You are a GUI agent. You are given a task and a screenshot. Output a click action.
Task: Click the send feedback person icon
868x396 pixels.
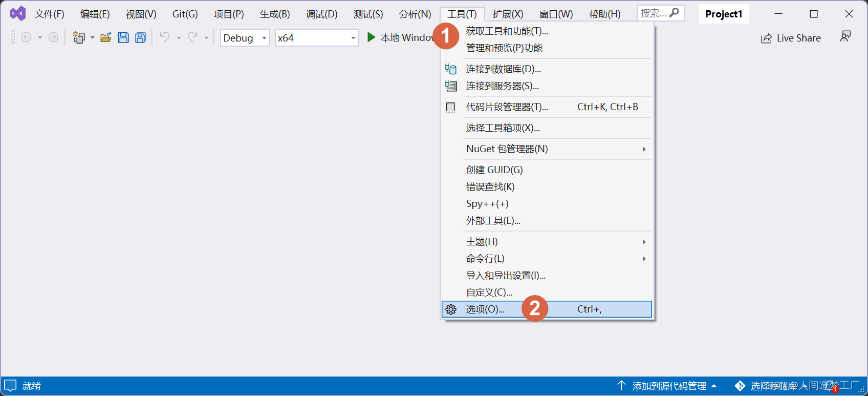pos(845,36)
